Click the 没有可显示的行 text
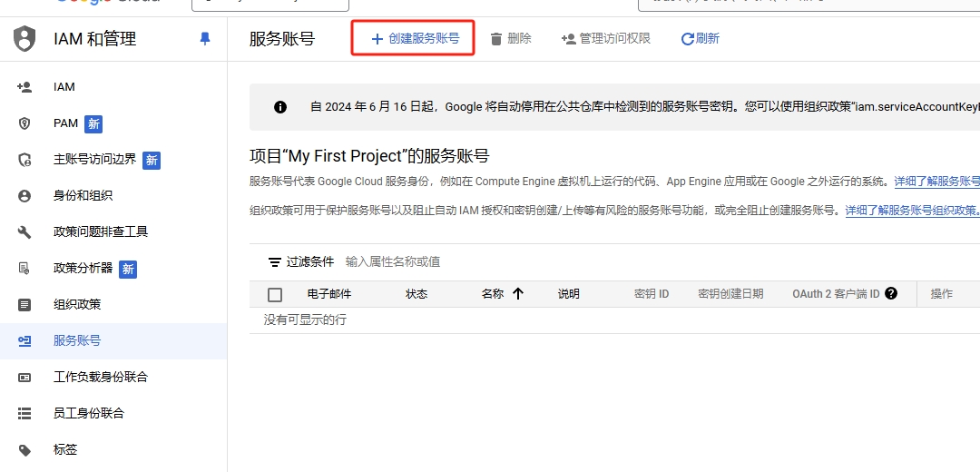Viewport: 980px width, 472px height. tap(305, 320)
